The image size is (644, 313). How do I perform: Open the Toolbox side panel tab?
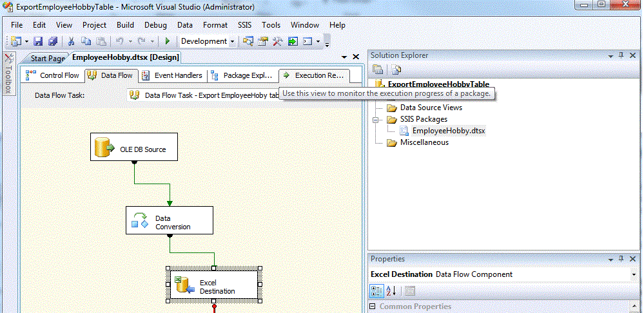point(9,73)
